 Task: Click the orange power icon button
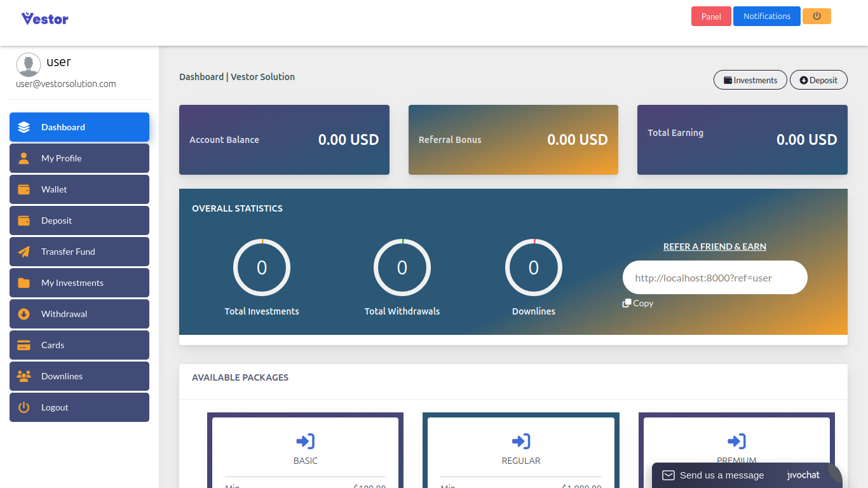click(817, 17)
